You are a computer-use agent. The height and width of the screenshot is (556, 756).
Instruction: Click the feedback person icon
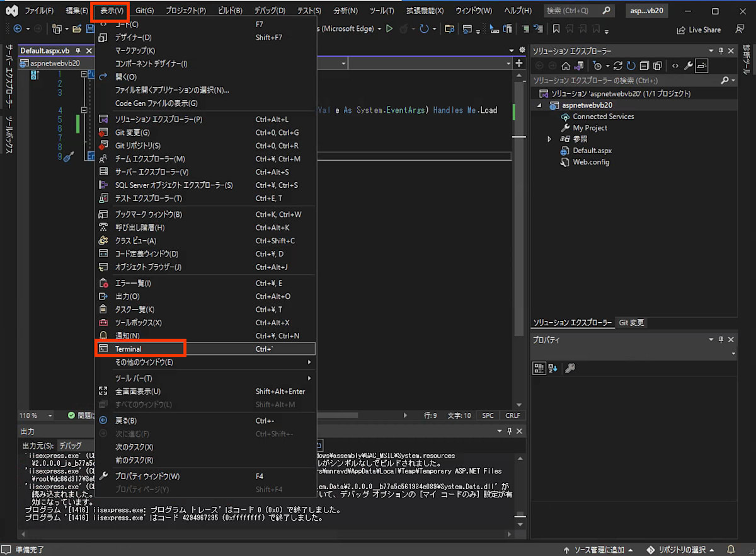740,29
